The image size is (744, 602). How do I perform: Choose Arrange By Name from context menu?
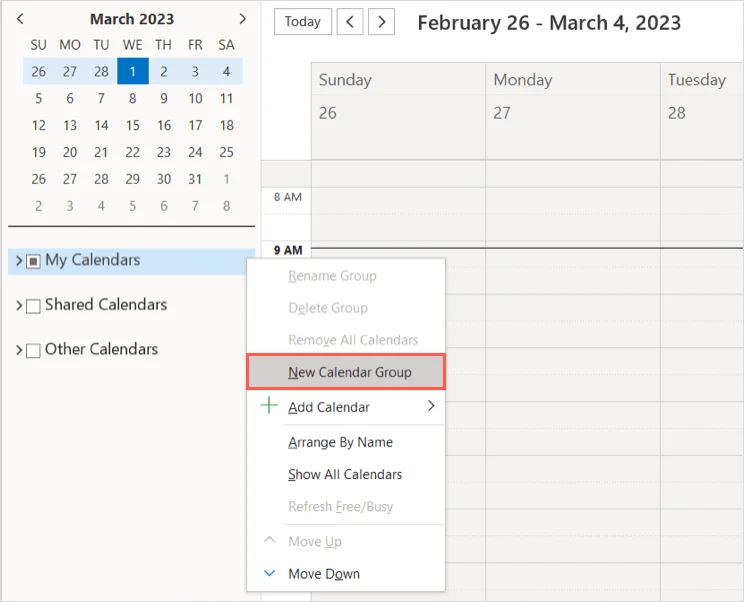tap(340, 442)
